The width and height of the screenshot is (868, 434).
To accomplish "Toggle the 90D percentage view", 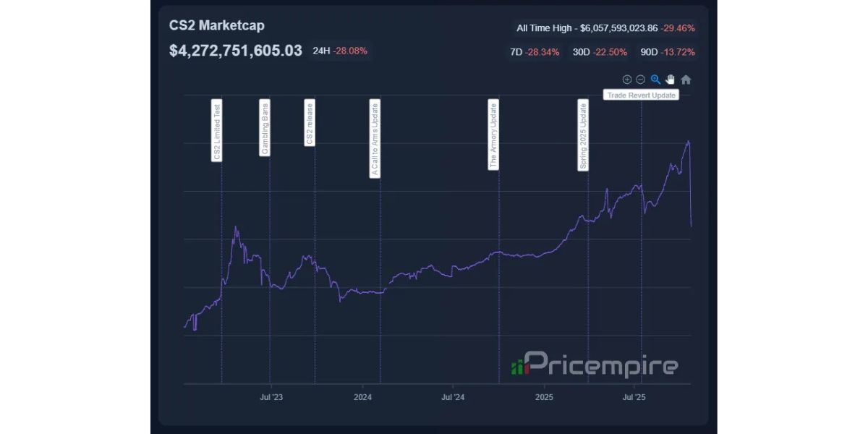I will coord(665,52).
